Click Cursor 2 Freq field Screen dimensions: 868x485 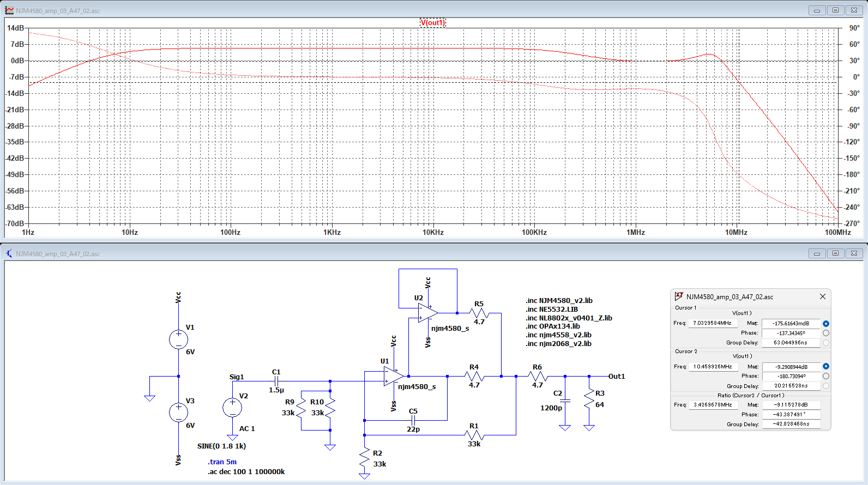[713, 367]
